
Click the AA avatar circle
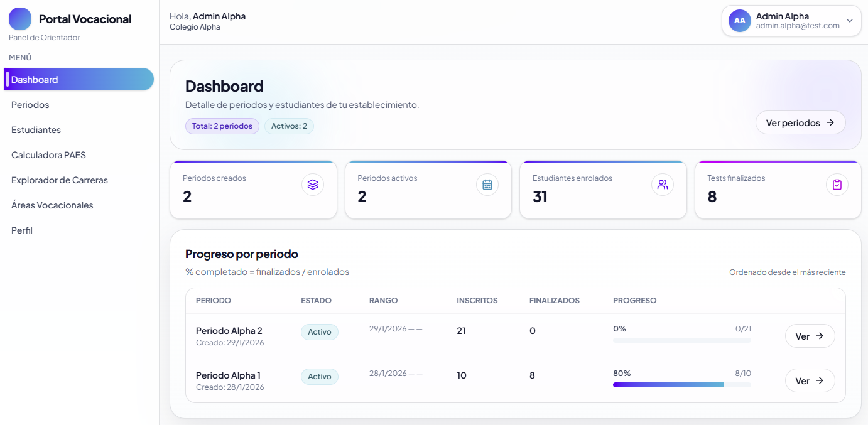740,21
